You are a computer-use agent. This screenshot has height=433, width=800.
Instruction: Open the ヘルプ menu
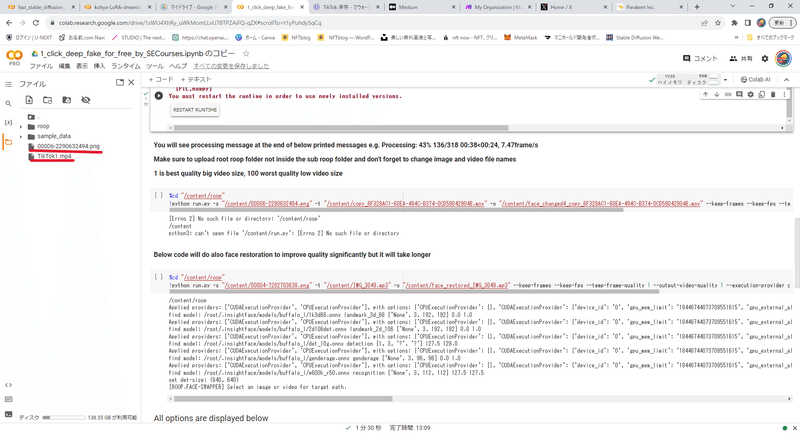point(178,66)
